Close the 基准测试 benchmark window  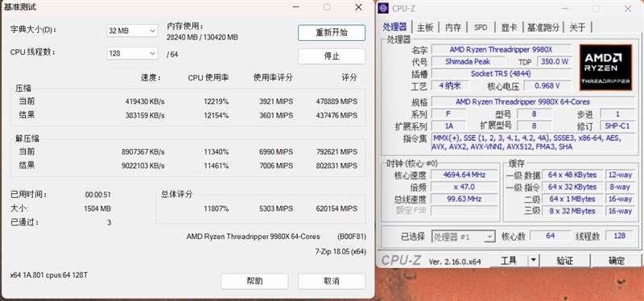[x=358, y=7]
